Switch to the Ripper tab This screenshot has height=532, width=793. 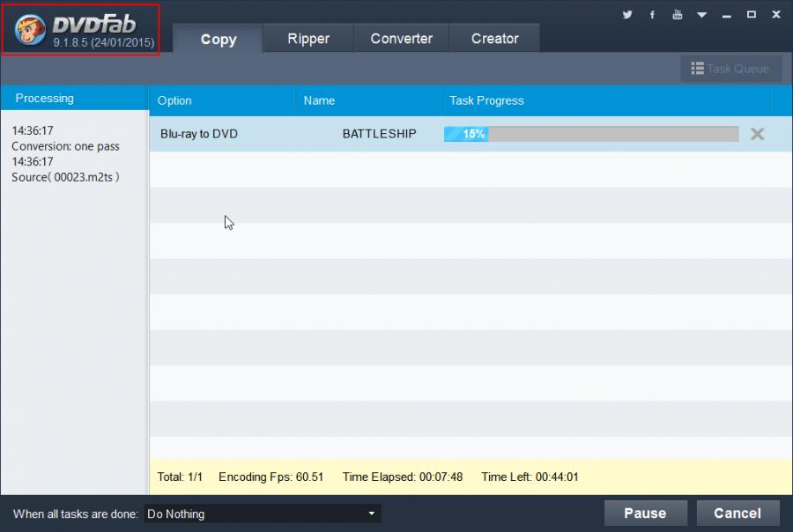click(308, 39)
